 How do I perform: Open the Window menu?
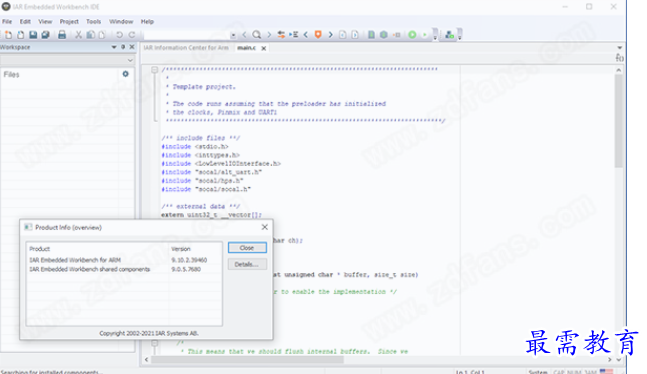point(121,21)
